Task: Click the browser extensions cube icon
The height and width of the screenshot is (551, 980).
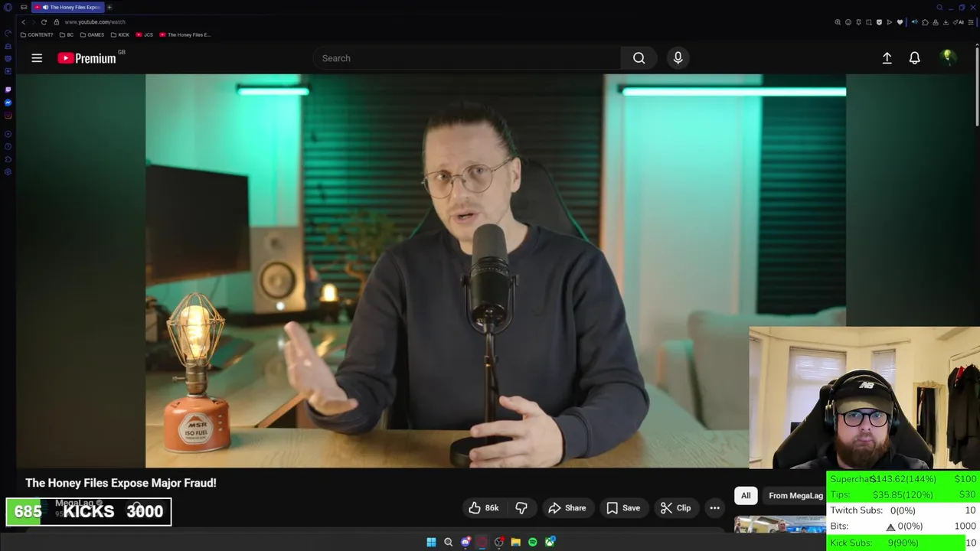Action: click(x=925, y=22)
